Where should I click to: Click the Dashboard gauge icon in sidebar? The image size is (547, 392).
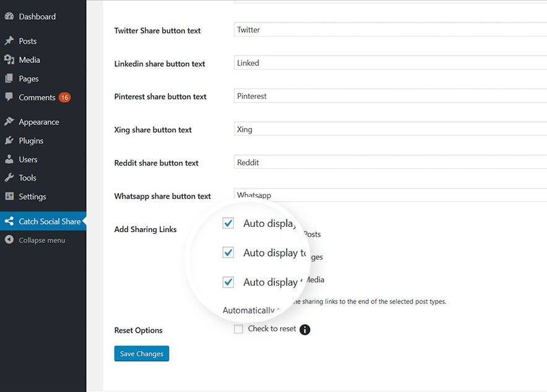(9, 16)
